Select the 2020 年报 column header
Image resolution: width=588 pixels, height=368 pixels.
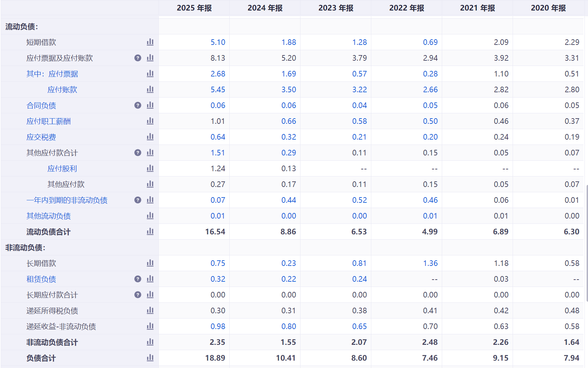[548, 8]
